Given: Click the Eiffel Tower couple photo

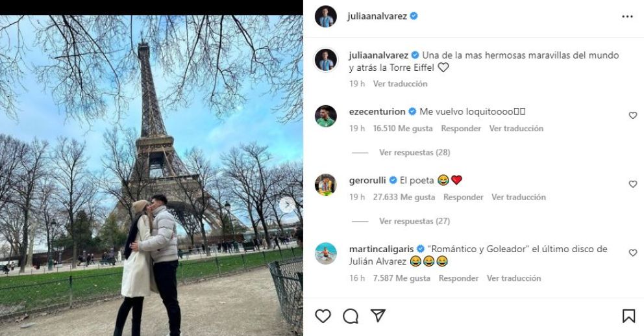Looking at the screenshot, I should click(x=151, y=175).
